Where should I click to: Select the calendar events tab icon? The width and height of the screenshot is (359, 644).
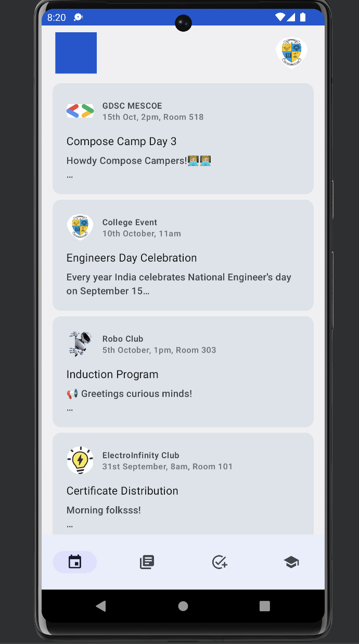pos(75,562)
